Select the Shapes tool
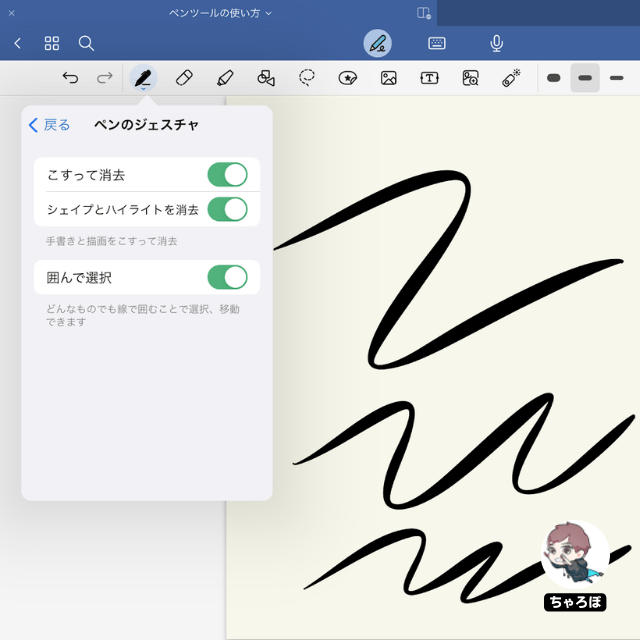Viewport: 640px width, 640px height. (x=266, y=78)
